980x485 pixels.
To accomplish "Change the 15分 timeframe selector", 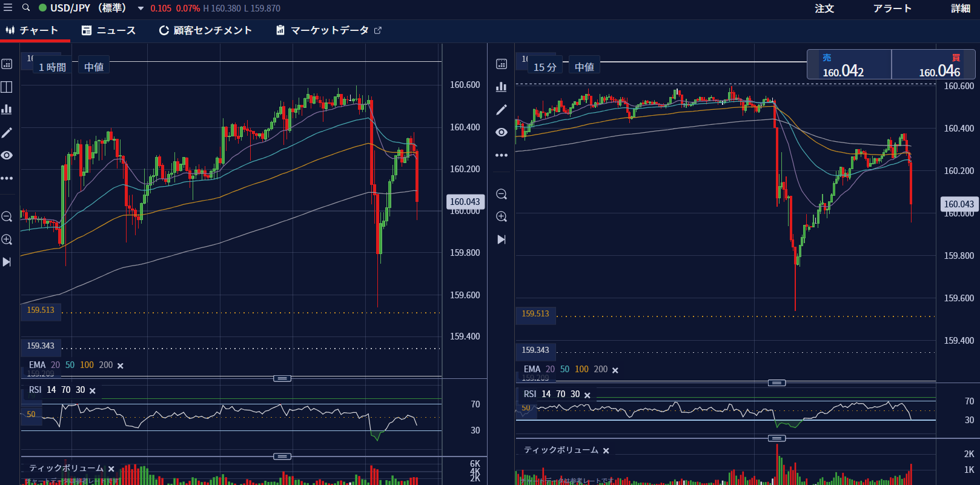I will 545,67.
